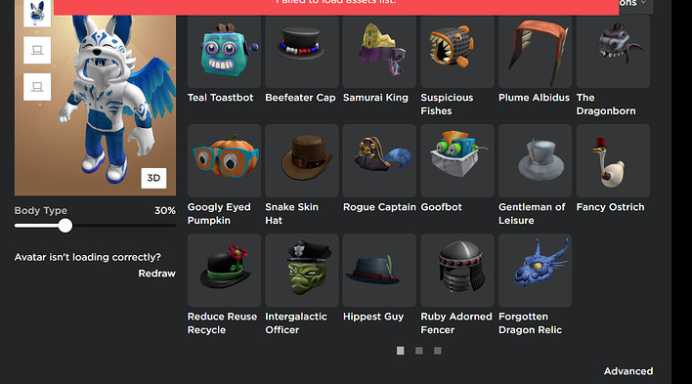Select the Teal Toastbot hat thumbnail

point(224,51)
